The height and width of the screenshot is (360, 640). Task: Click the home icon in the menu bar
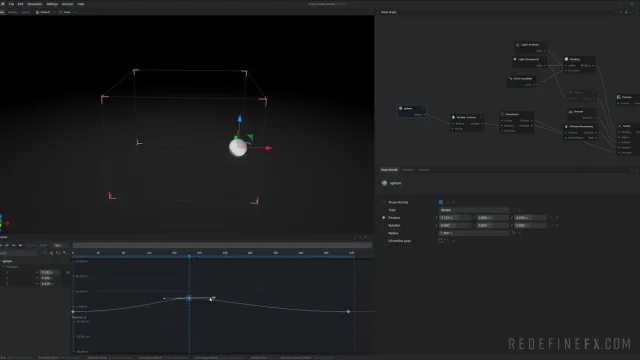(x=3, y=4)
